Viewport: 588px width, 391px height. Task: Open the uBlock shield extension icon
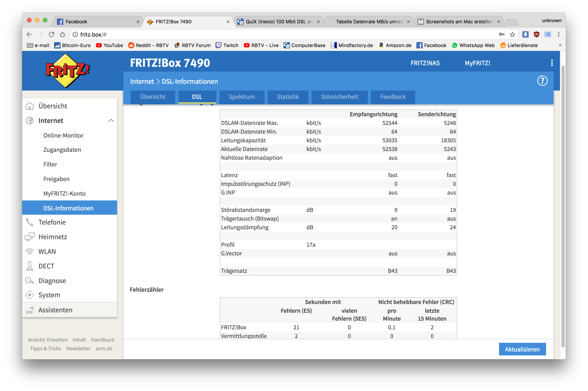tap(536, 34)
